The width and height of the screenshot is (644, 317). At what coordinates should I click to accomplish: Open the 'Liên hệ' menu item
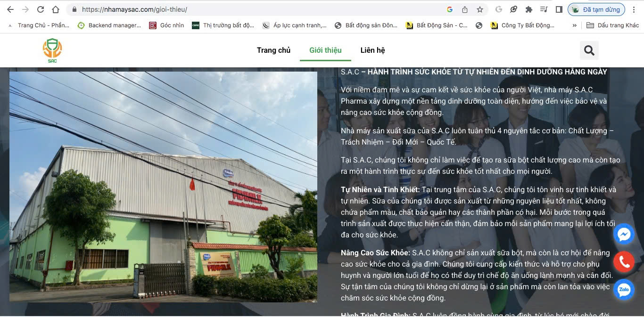click(x=373, y=50)
